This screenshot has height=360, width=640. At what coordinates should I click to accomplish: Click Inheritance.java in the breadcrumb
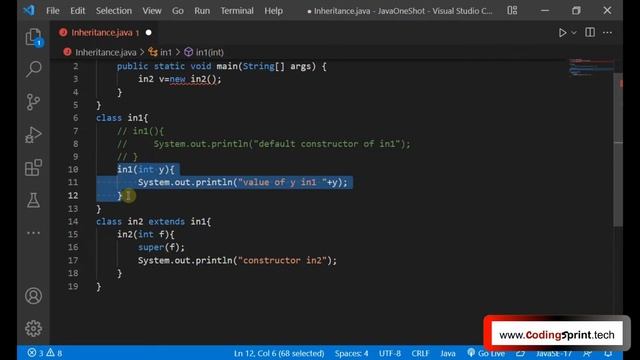(x=105, y=52)
